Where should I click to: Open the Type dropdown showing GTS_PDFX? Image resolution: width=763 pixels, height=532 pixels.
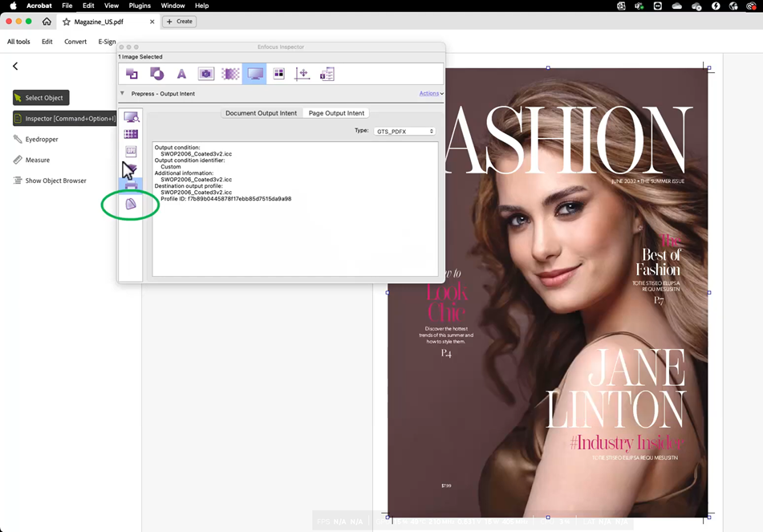click(x=404, y=131)
